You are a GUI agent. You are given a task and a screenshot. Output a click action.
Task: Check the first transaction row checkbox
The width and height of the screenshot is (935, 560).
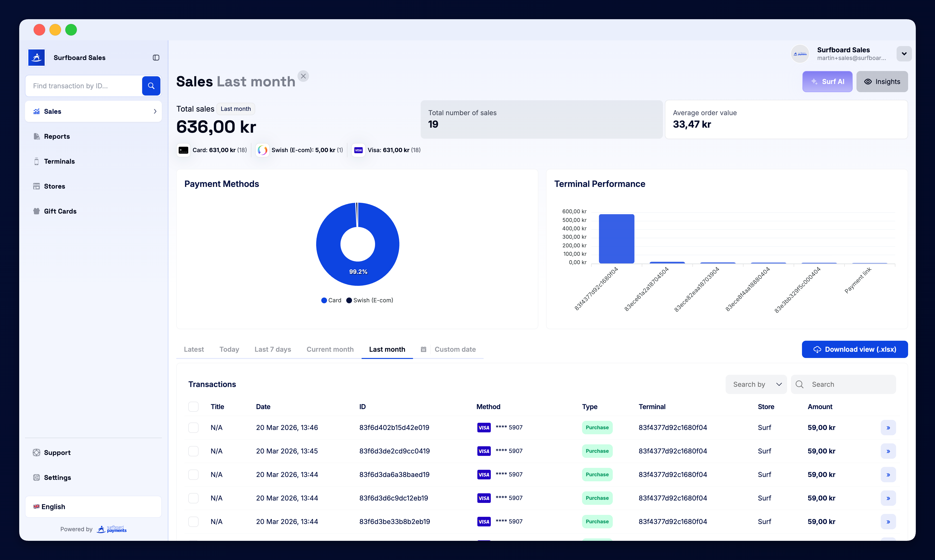tap(193, 428)
